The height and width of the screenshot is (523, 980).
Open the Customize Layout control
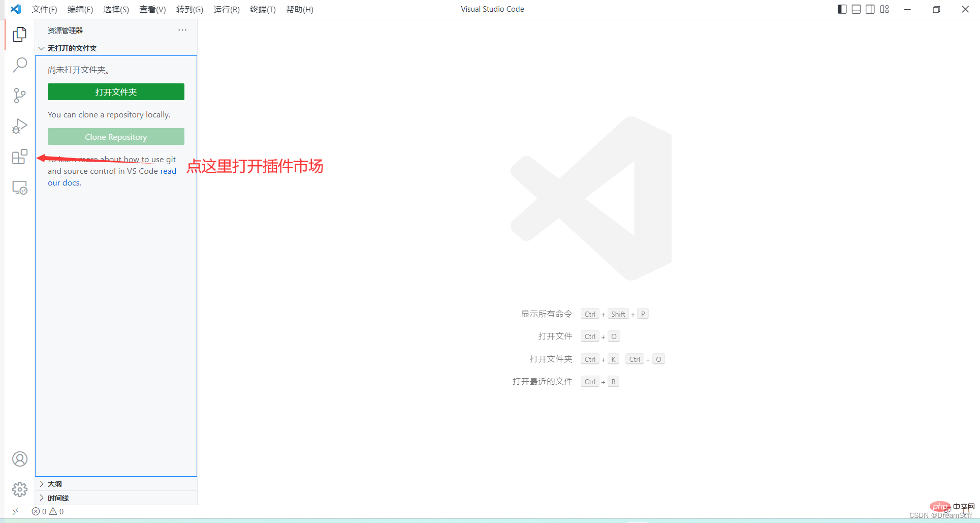coord(884,9)
